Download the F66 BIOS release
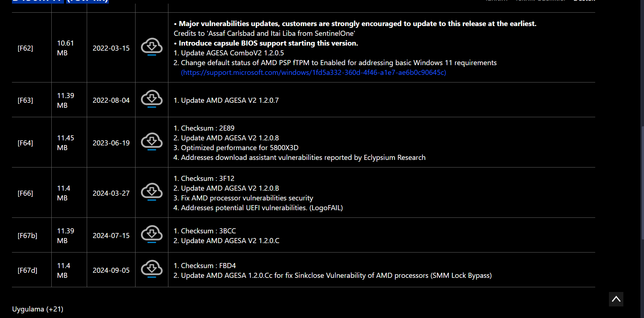This screenshot has height=318, width=644. click(x=152, y=192)
